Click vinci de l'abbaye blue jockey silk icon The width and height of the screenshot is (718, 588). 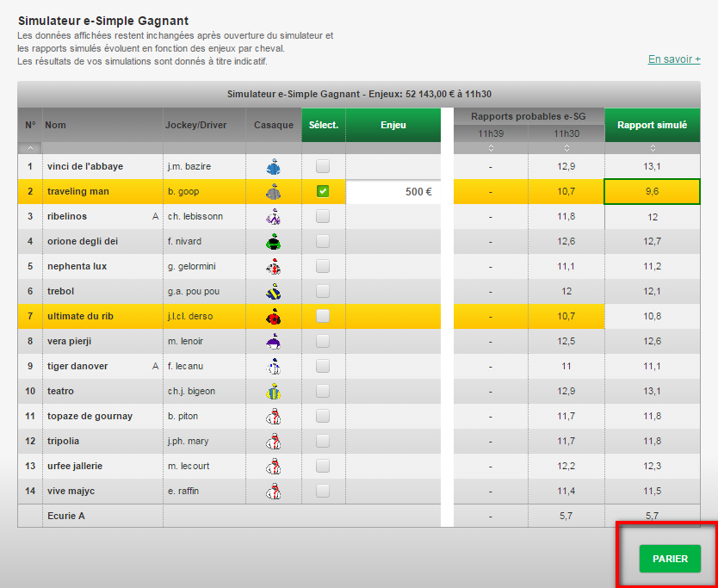pos(274,167)
